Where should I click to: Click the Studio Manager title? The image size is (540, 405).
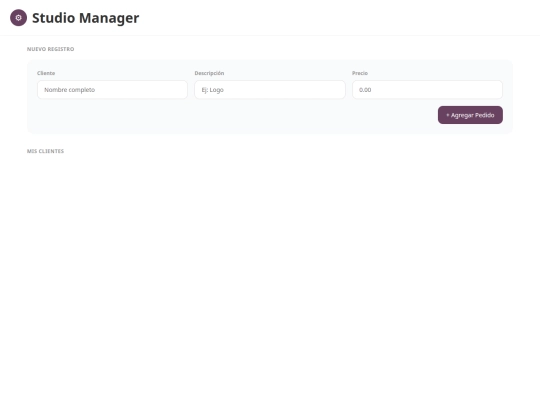click(x=85, y=18)
